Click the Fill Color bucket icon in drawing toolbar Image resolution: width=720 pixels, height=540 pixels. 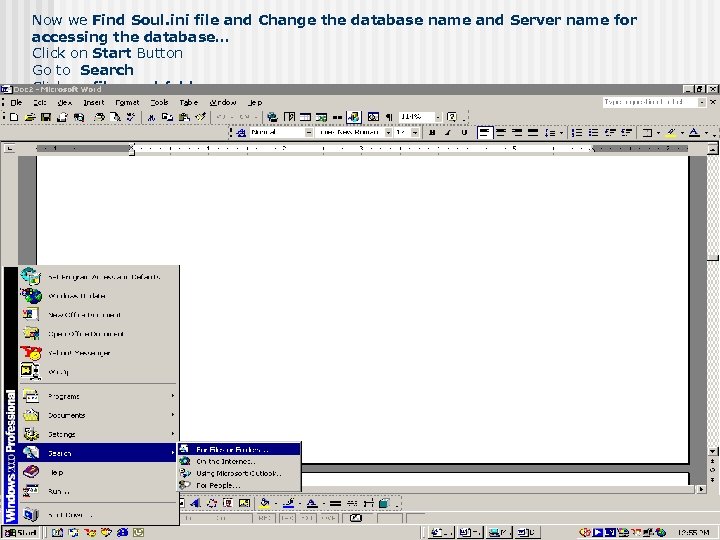264,503
